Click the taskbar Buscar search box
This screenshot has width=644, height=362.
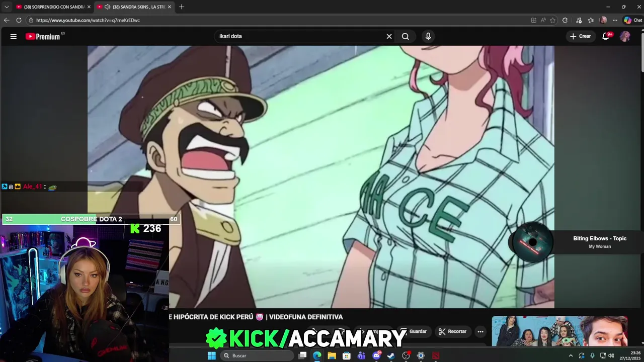pyautogui.click(x=257, y=355)
